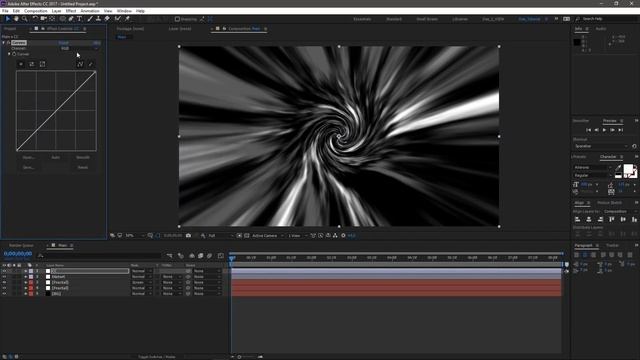Viewport: 640px width, 360px height.
Task: Click the Open button under curves graph
Action: tap(28, 157)
